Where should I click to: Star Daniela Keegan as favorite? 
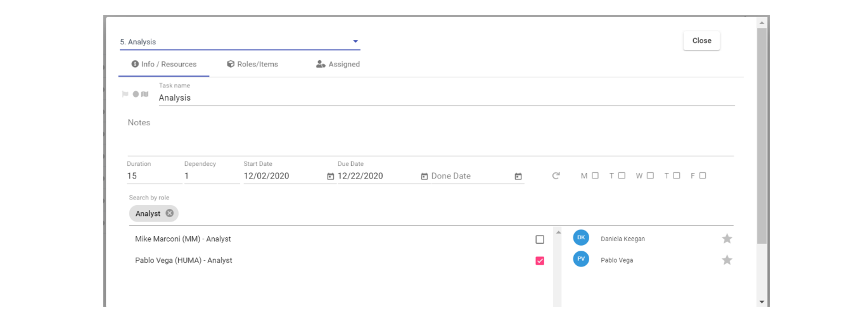point(727,239)
